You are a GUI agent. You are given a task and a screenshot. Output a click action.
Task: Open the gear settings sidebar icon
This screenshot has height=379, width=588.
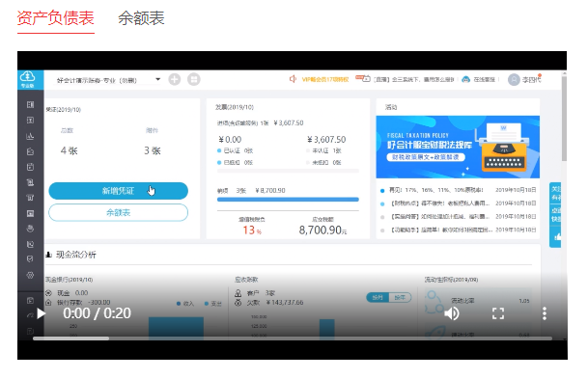click(30, 275)
